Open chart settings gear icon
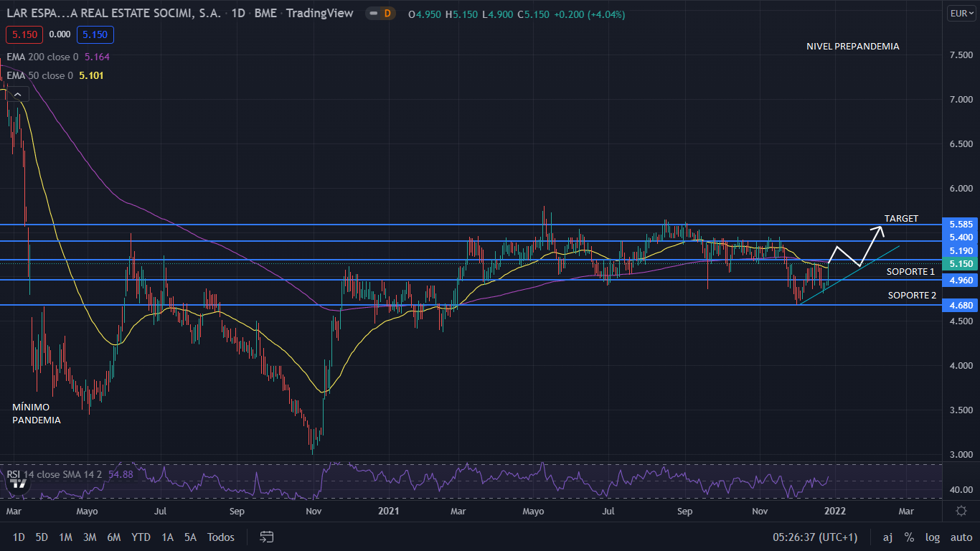The image size is (980, 551). point(961,511)
